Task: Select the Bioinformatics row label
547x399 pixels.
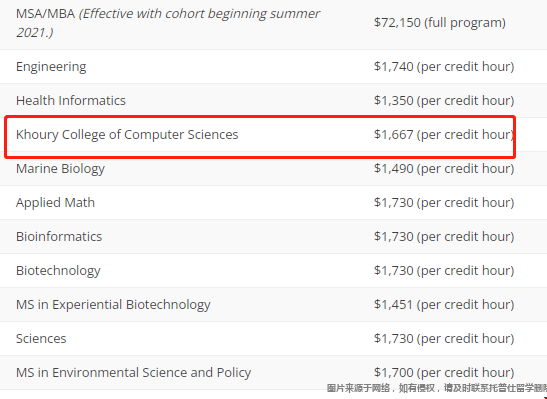Action: pyautogui.click(x=59, y=236)
